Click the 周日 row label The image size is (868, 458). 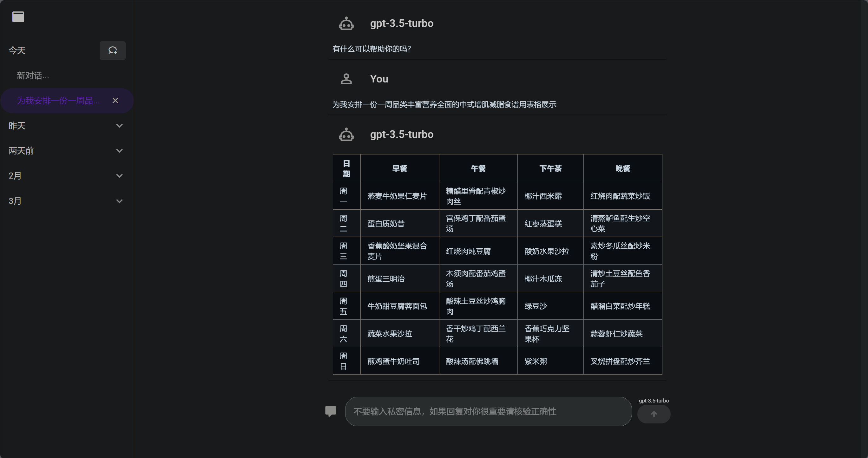[x=347, y=361]
